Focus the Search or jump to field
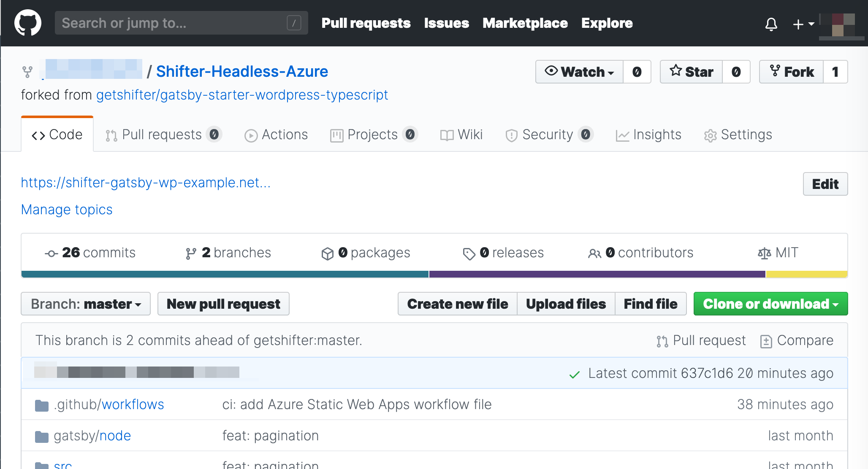The width and height of the screenshot is (868, 469). tap(181, 23)
